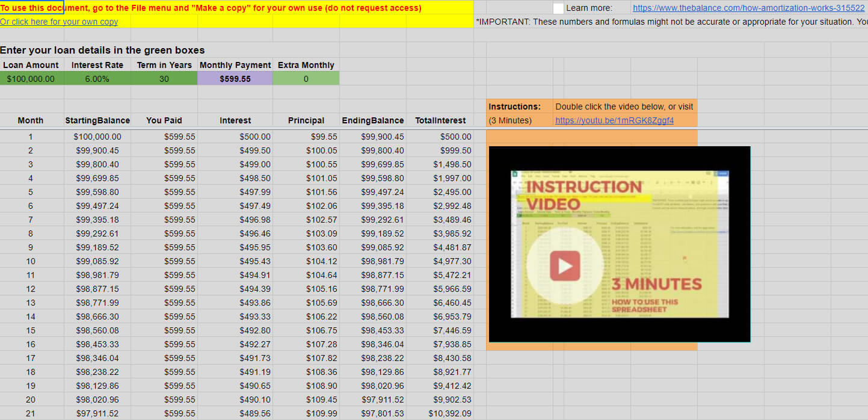868x420 pixels.
Task: Click the '(3 Minutes)' cell
Action: pos(512,120)
